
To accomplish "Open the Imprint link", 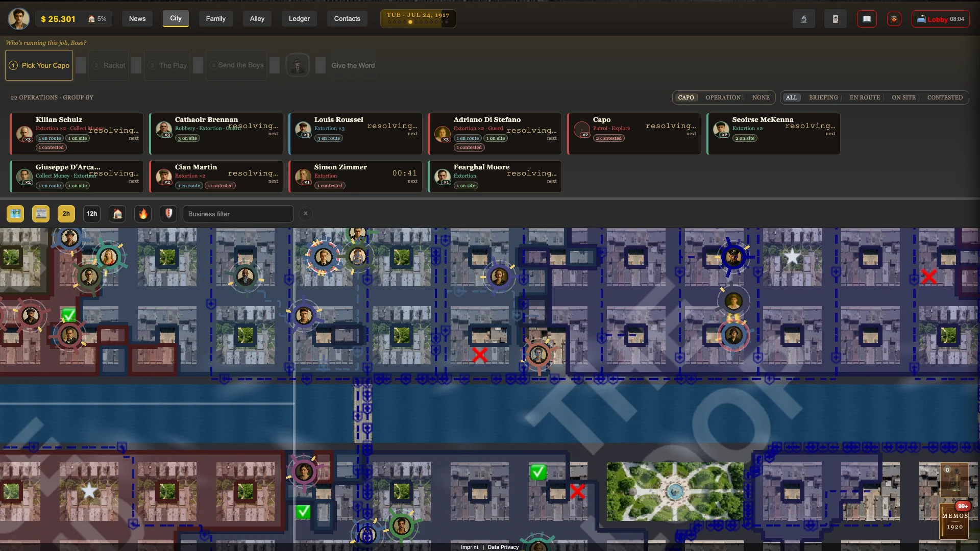I will point(470,547).
